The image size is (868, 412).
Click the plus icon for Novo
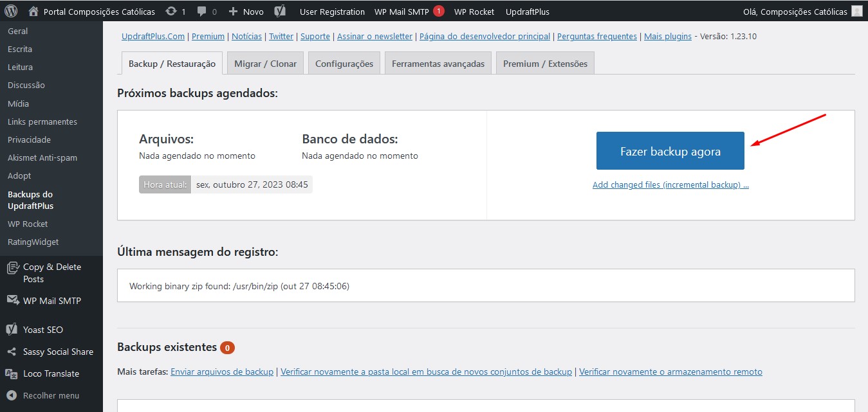(233, 11)
